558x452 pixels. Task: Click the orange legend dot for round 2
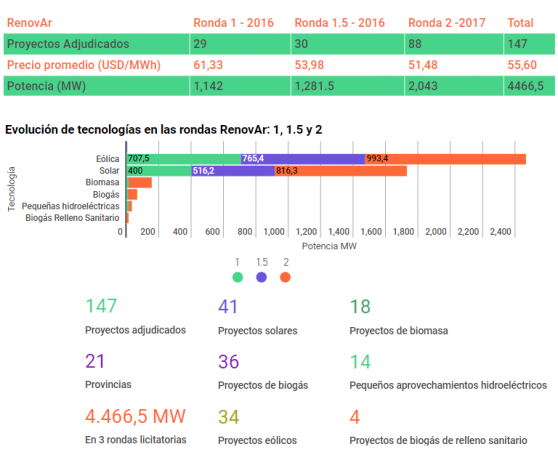(x=285, y=277)
